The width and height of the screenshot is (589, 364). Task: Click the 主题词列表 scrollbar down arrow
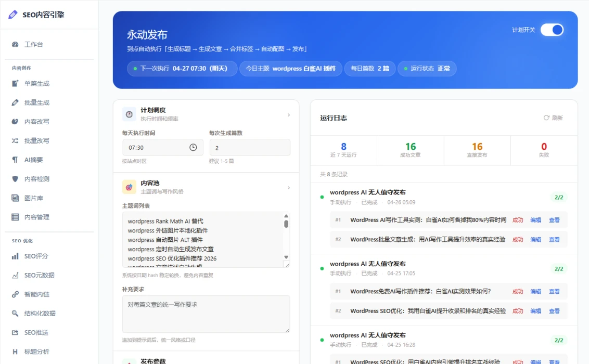(286, 257)
